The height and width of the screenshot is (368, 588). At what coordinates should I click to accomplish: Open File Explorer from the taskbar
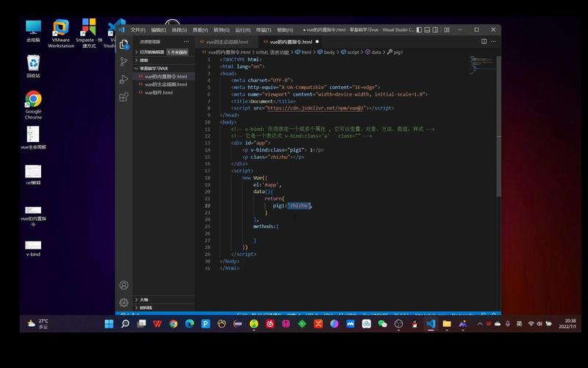point(447,324)
